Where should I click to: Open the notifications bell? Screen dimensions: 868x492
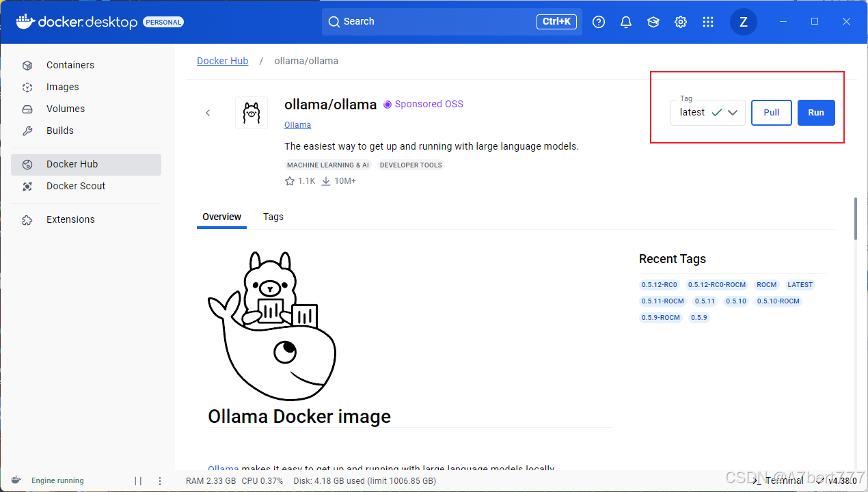click(x=626, y=22)
